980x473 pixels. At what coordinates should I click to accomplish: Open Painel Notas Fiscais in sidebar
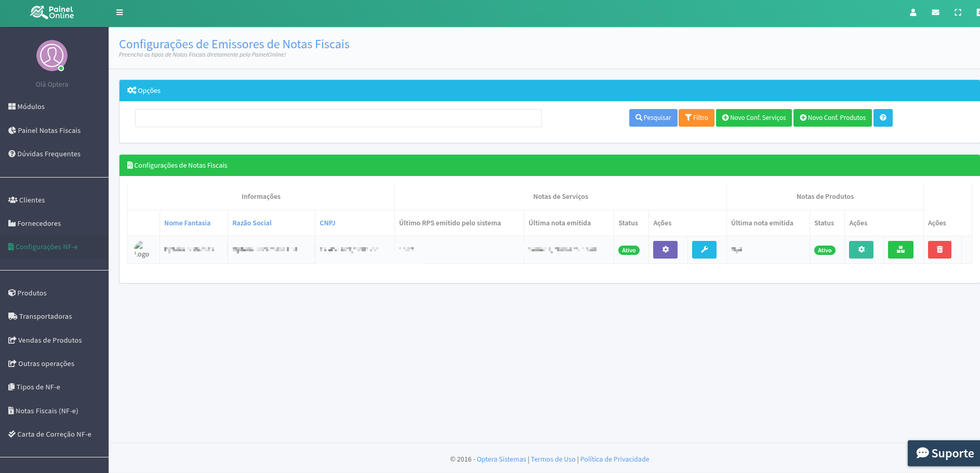(x=49, y=131)
